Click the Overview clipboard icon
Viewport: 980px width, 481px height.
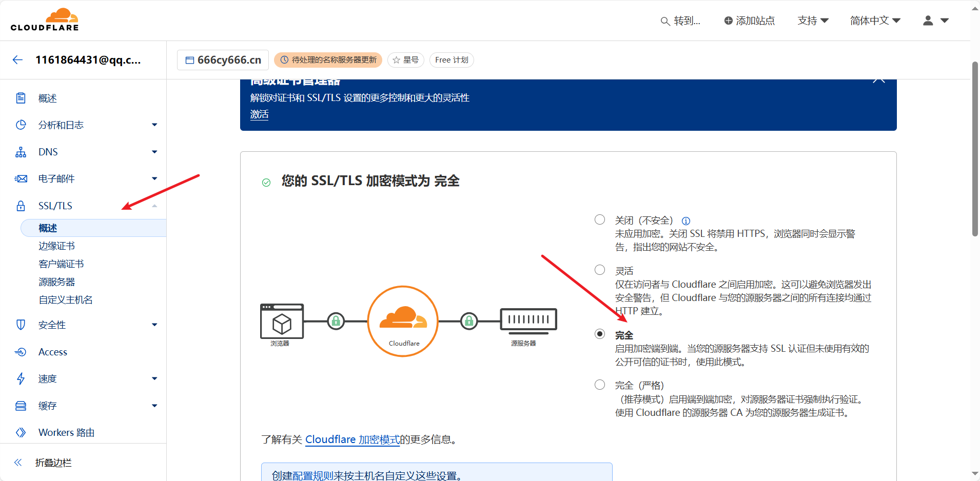click(21, 98)
